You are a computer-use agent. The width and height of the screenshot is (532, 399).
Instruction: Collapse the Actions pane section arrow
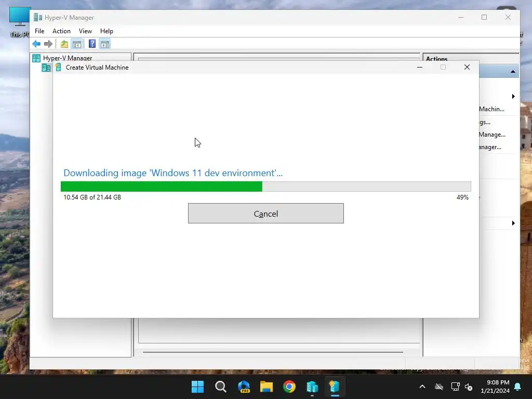coord(513,72)
